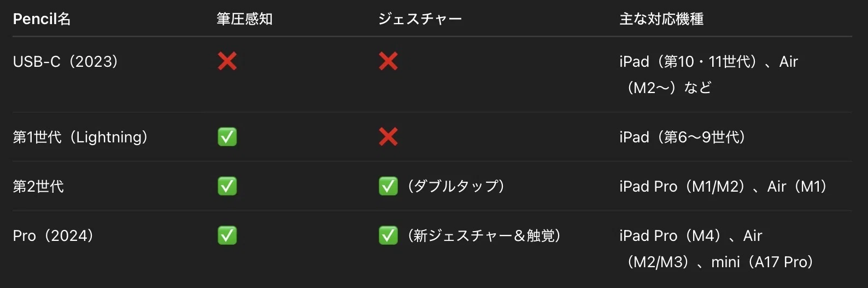Click the (ダブルタップ) gesture text

click(x=456, y=186)
